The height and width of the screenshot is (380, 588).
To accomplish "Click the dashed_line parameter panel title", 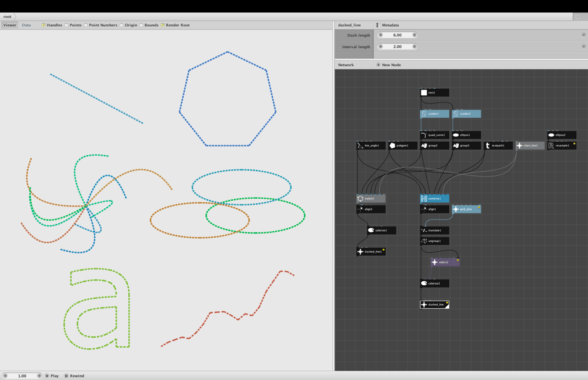I will pyautogui.click(x=349, y=25).
